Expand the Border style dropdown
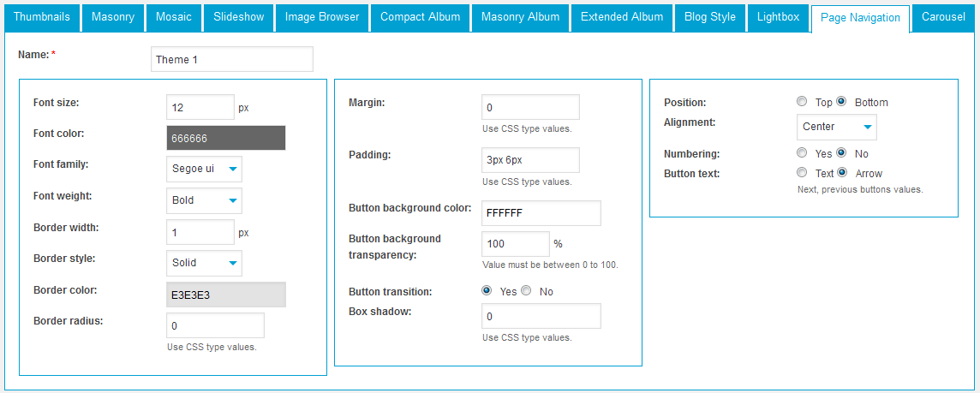The height and width of the screenshot is (393, 980). tap(204, 263)
